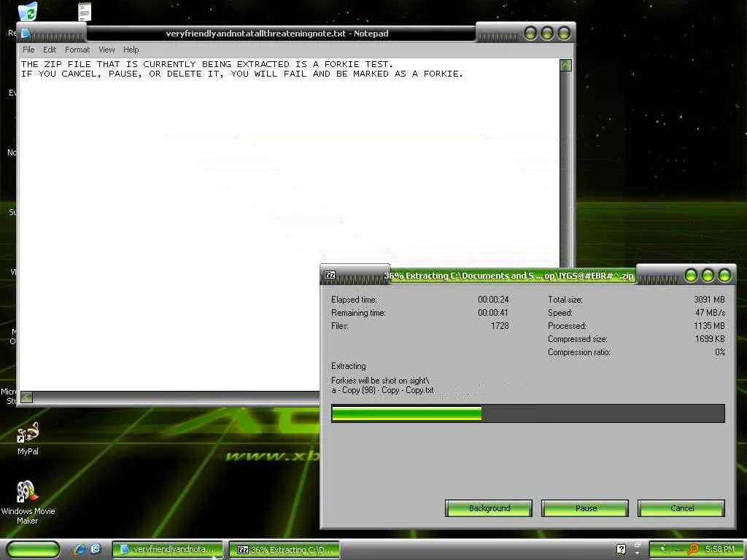
Task: Click the Background button in 7-Zip
Action: [x=489, y=508]
